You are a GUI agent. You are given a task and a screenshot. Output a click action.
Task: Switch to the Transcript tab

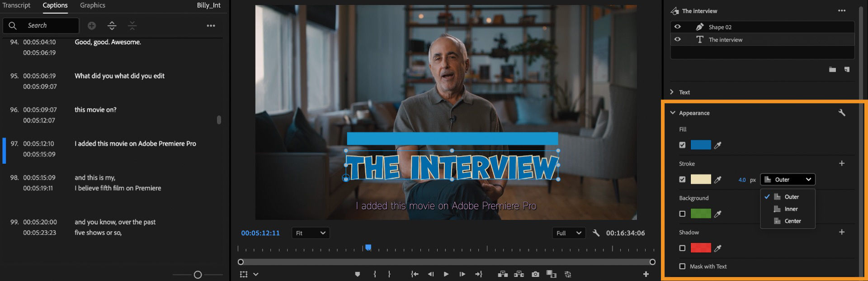coord(16,5)
